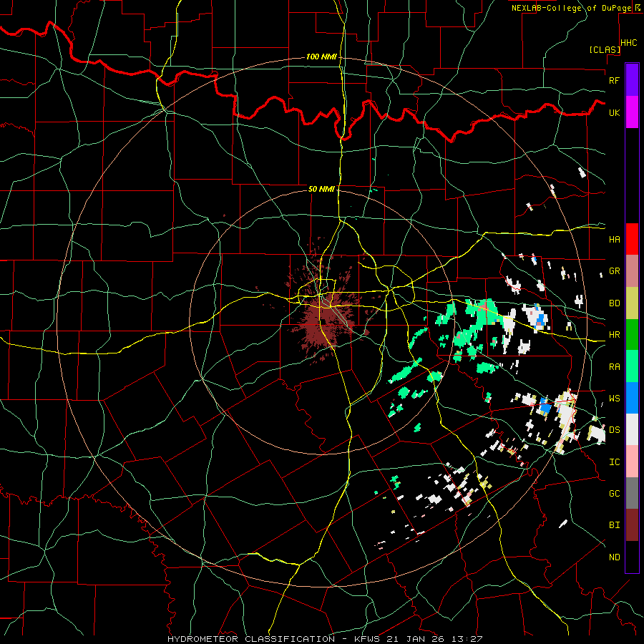Screen dimensions: 644x644
Task: Click the WS blue legend swatch
Action: pyautogui.click(x=632, y=398)
